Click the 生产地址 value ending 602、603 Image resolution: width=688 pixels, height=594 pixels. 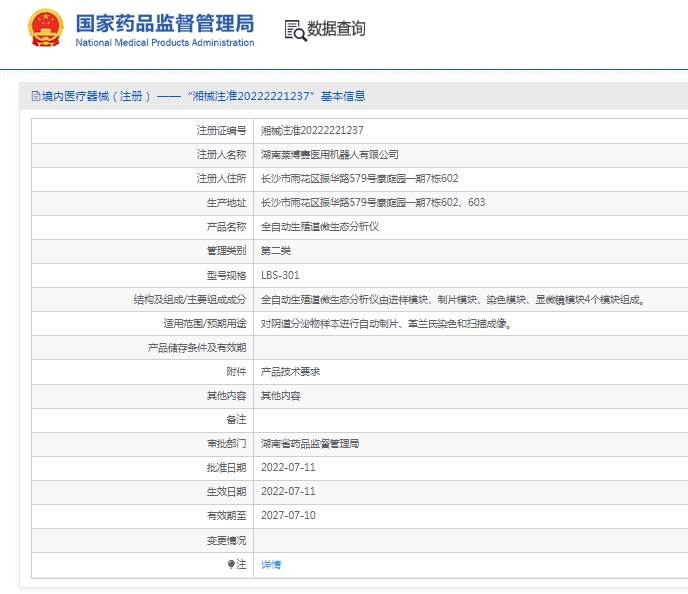373,203
